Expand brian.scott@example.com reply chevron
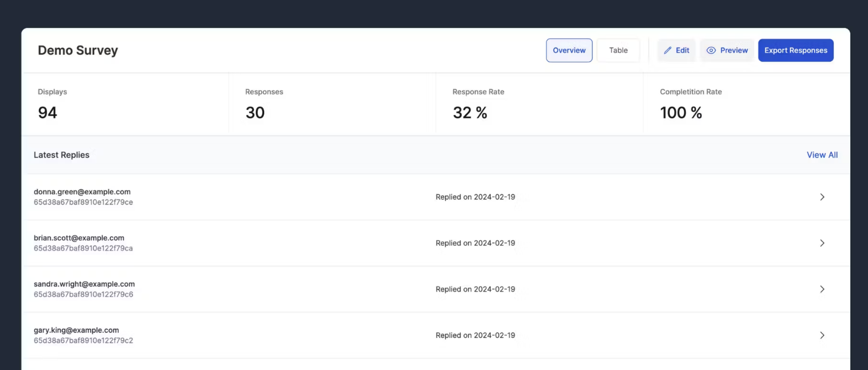868x370 pixels. (822, 243)
